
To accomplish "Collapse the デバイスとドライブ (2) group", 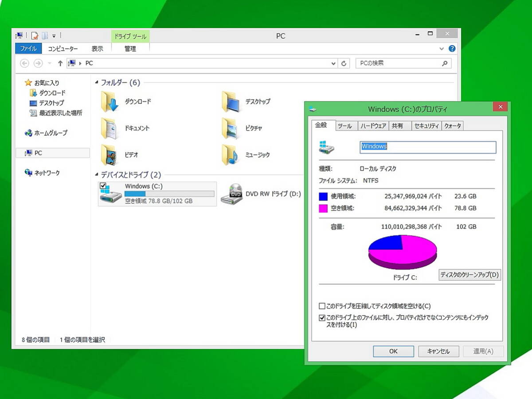I will tap(96, 175).
